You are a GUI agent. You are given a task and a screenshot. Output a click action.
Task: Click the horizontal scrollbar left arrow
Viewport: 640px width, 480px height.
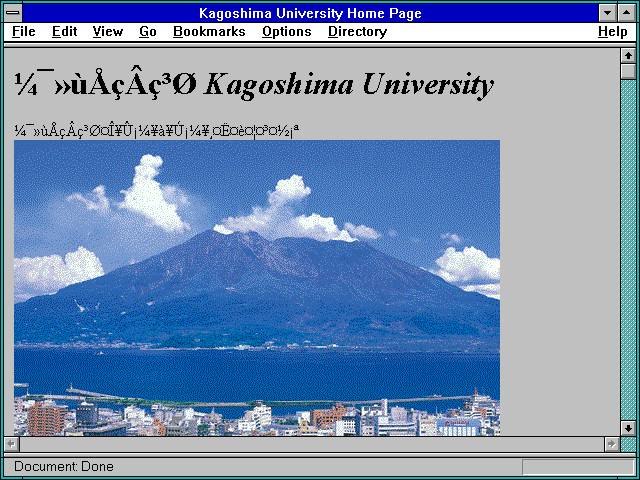point(12,444)
